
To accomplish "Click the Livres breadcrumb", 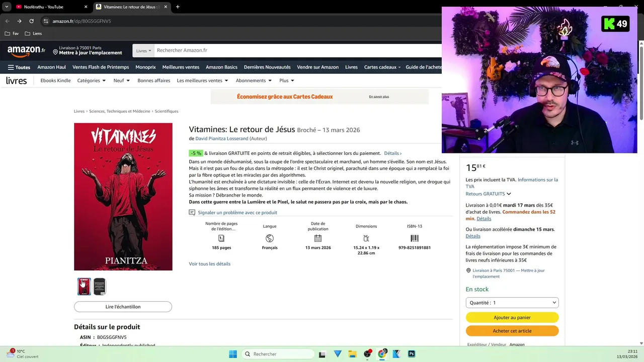I will 79,111.
